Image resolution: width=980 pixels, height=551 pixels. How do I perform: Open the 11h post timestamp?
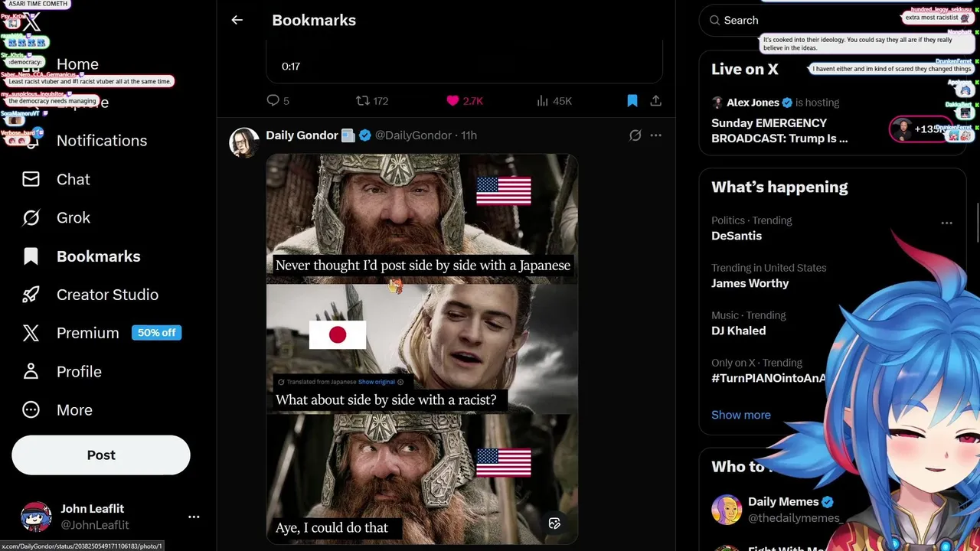click(469, 135)
